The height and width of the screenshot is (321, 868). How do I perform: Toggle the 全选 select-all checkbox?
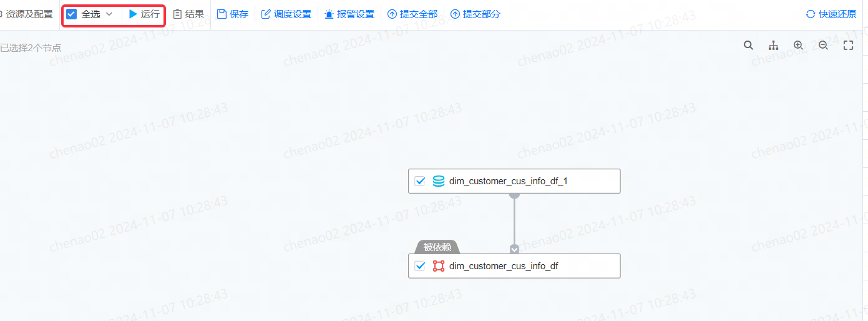[72, 14]
